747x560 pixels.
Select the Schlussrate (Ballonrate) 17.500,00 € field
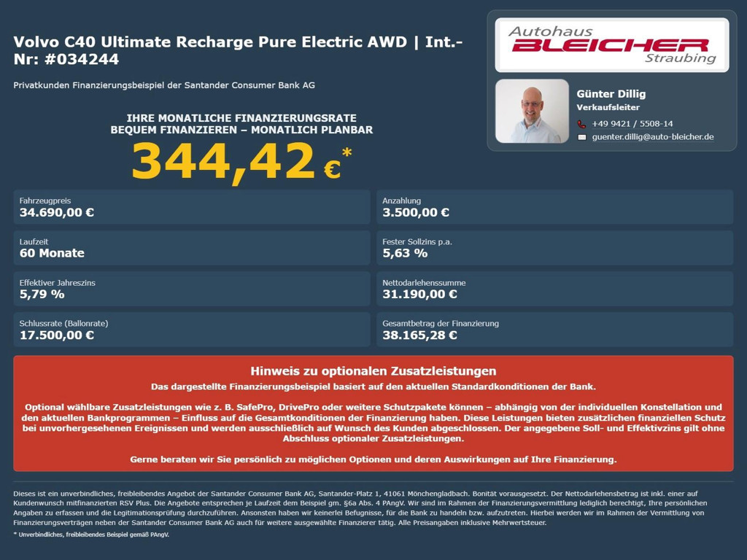coord(191,330)
